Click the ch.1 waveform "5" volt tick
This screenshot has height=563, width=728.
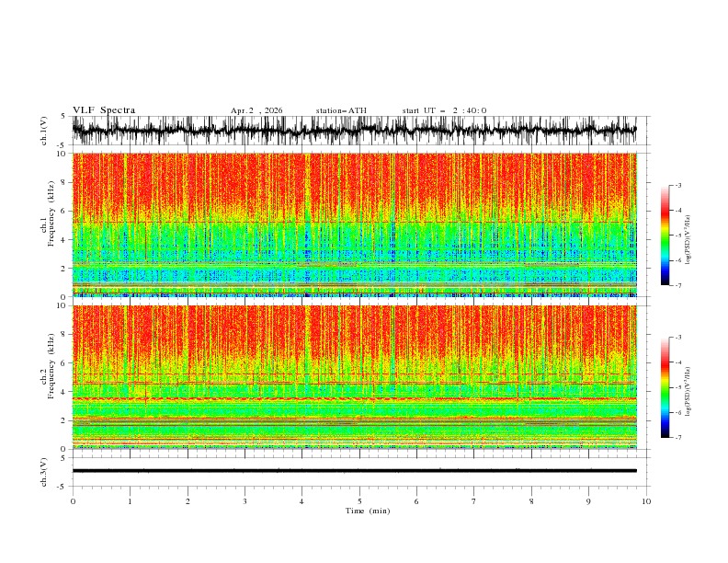click(x=63, y=117)
